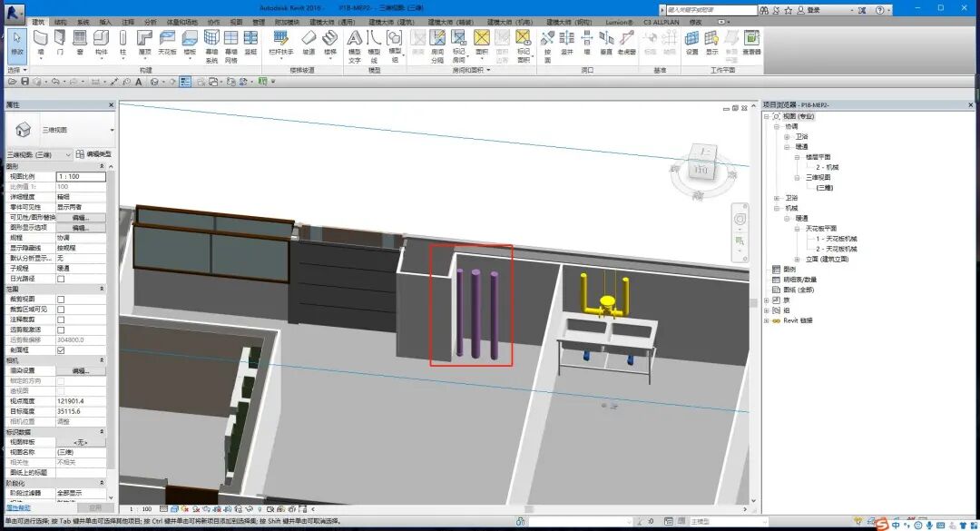Open the Lumion ribbon tab
The image size is (980, 531).
click(620, 22)
